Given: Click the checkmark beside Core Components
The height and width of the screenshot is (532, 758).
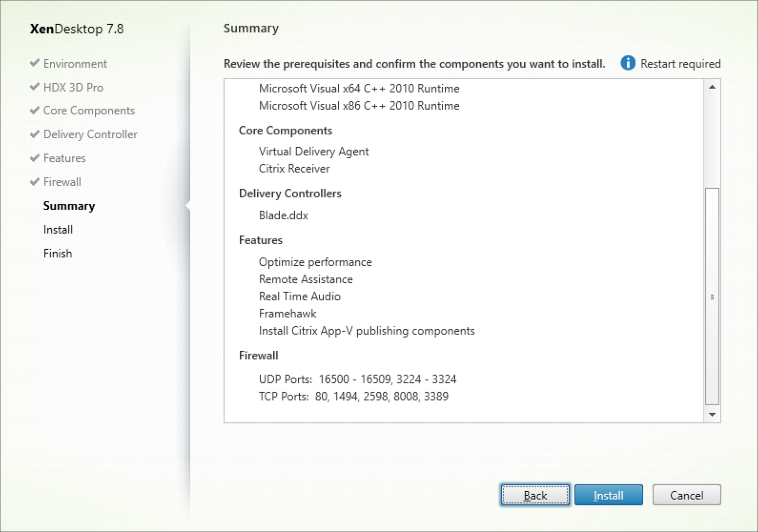Looking at the screenshot, I should click(34, 110).
